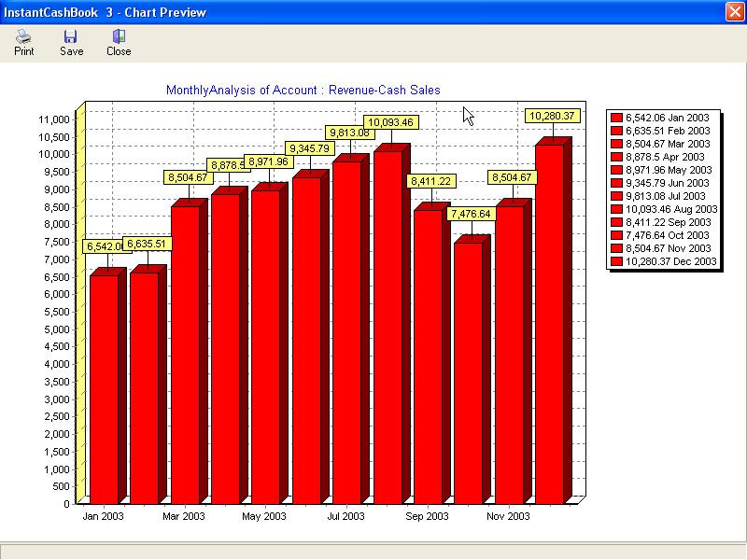Screen dimensions: 747x560
Task: Click the 10,093.46 data label
Action: [x=390, y=122]
